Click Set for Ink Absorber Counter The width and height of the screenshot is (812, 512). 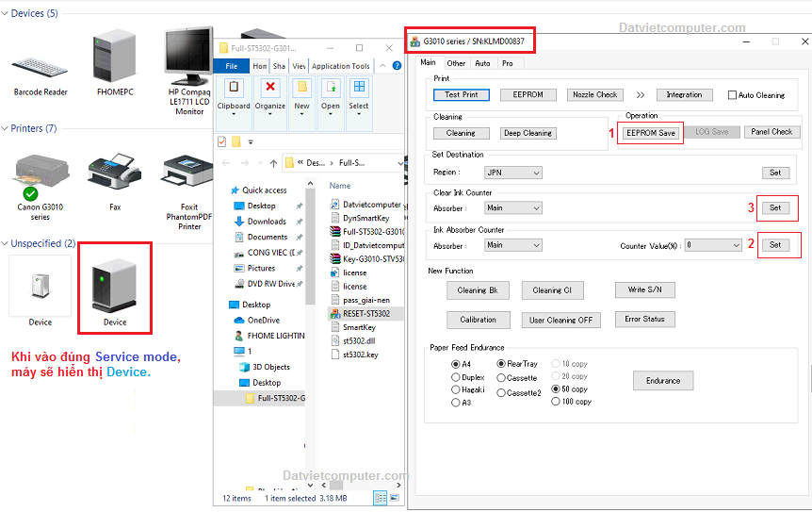click(x=775, y=245)
